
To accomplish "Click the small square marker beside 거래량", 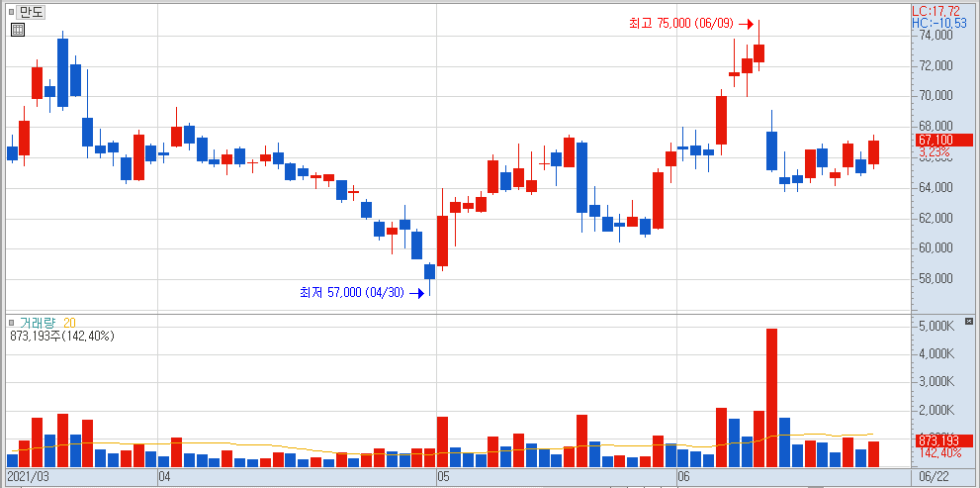I will click(x=11, y=323).
